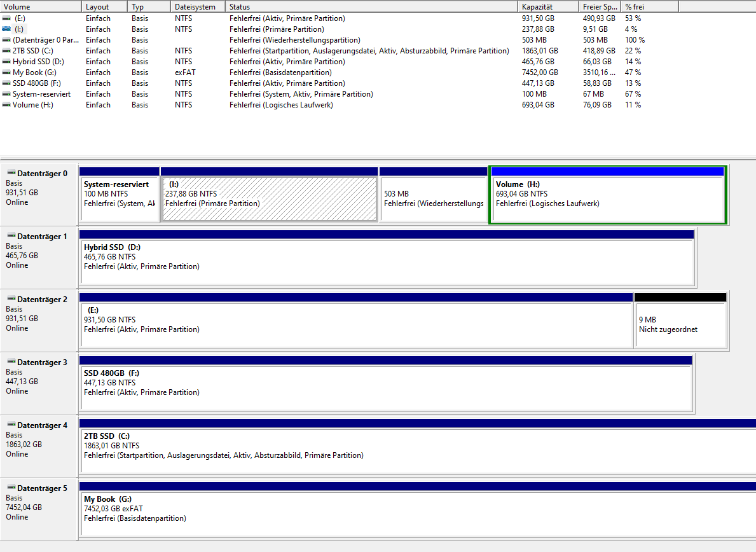Sort by the Dateisystem column header
The image size is (756, 552).
point(198,7)
